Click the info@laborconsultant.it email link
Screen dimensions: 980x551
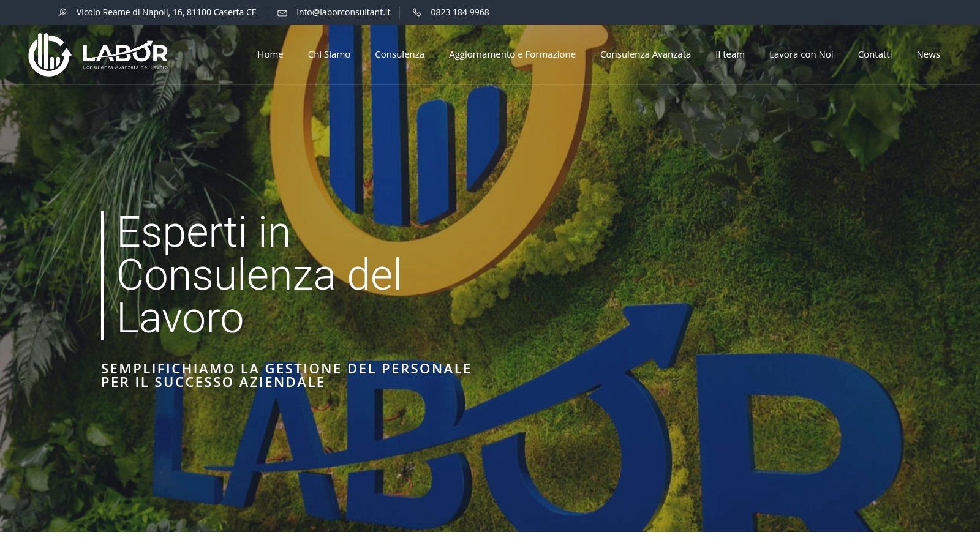[x=343, y=12]
